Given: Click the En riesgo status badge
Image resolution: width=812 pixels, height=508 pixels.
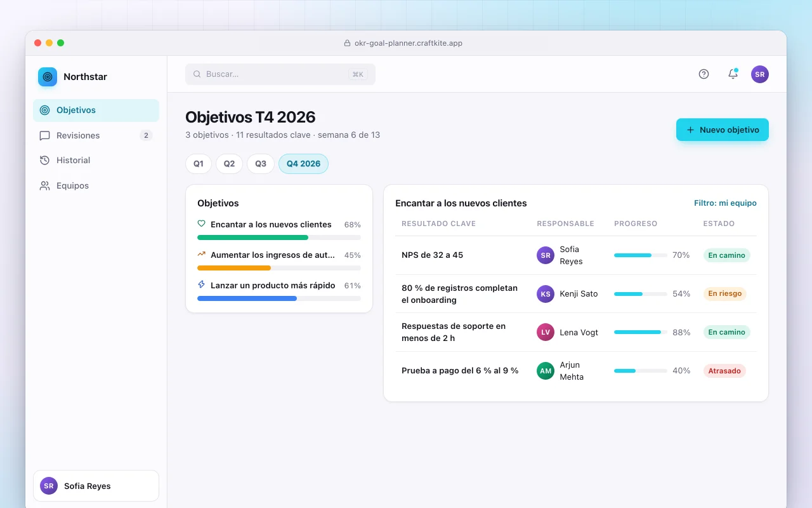Looking at the screenshot, I should (724, 294).
